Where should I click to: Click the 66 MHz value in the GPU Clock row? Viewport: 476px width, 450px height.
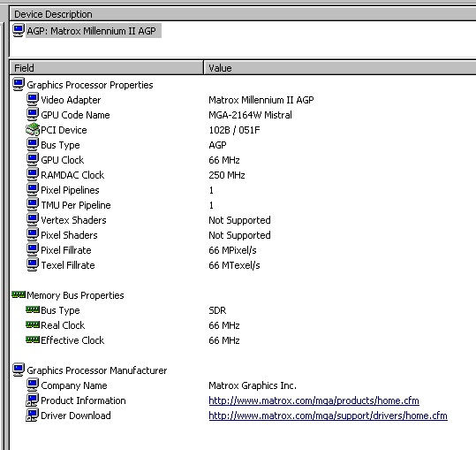[224, 160]
